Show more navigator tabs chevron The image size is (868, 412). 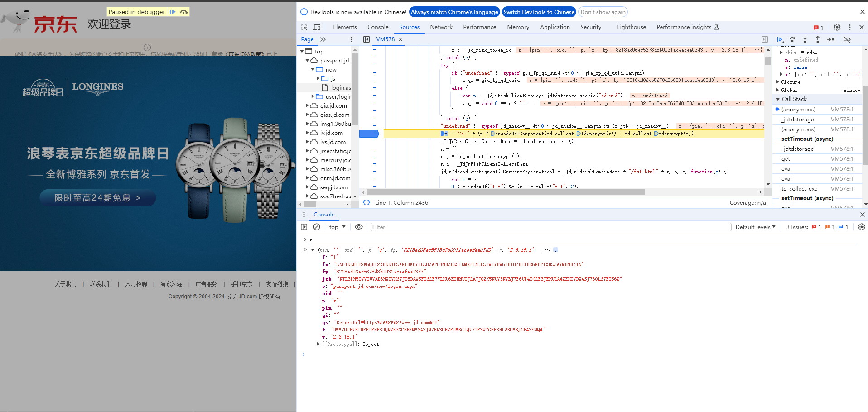pos(323,39)
